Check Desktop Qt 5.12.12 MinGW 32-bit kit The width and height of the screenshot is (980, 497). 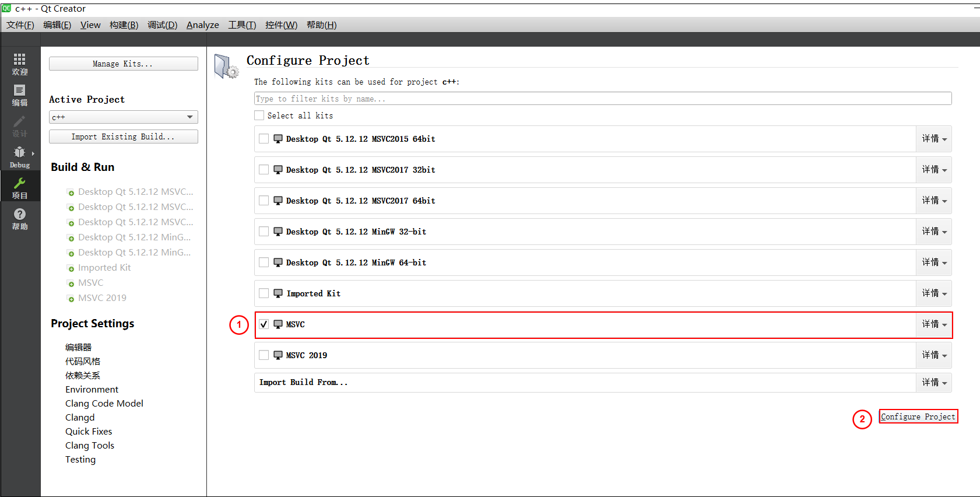[x=264, y=232]
